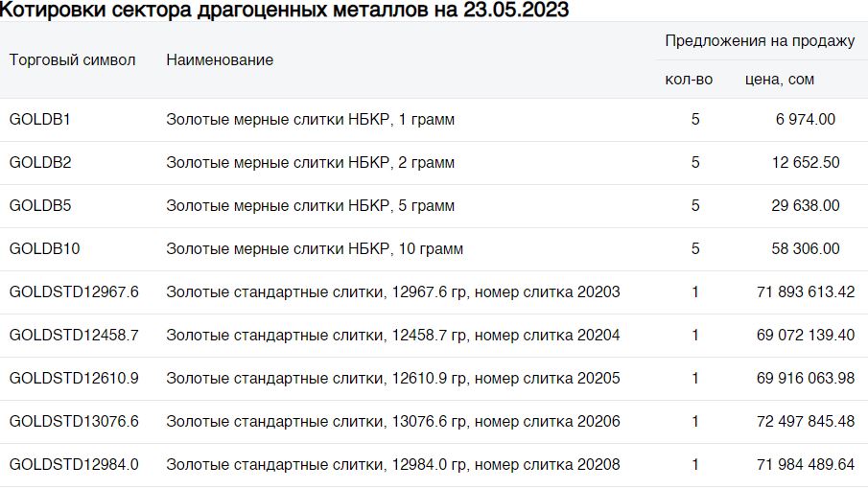868x489 pixels.
Task: Click the page title dated 23.05.2023
Action: [284, 11]
